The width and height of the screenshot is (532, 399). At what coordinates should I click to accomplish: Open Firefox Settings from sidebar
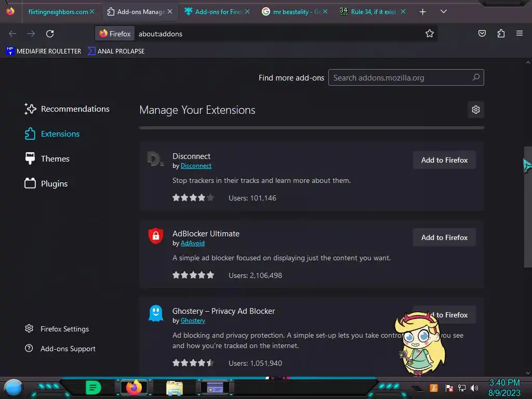pos(57,329)
